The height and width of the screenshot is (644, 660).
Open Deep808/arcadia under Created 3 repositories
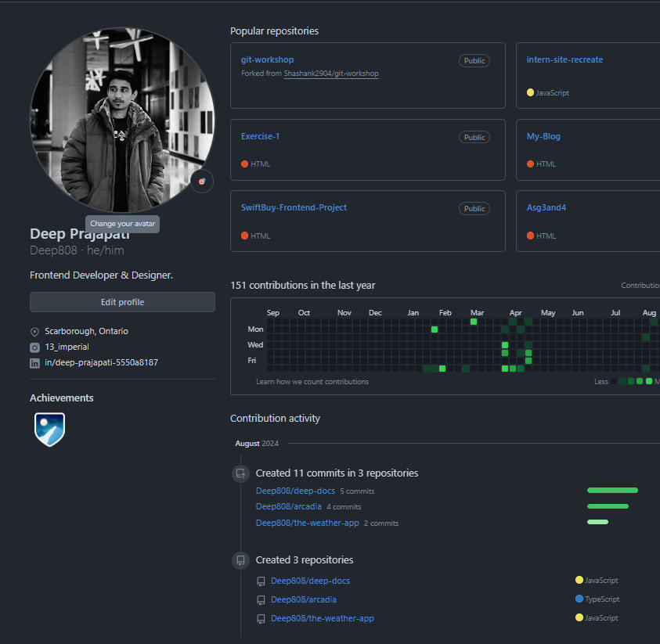(x=304, y=599)
